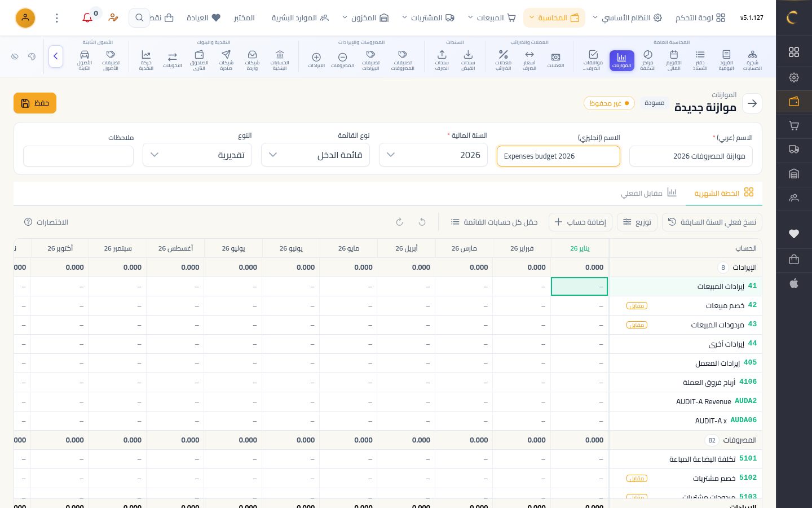
Task: Expand the Inventory (المخزون) top menu
Action: pos(365,18)
